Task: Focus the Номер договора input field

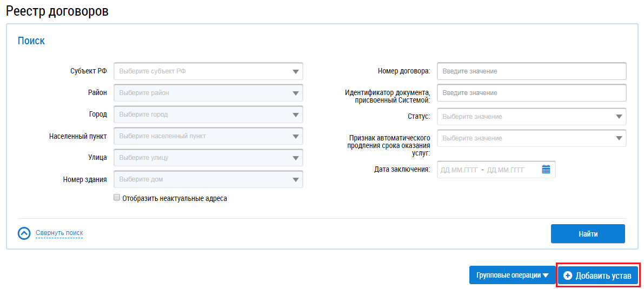Action: point(531,71)
